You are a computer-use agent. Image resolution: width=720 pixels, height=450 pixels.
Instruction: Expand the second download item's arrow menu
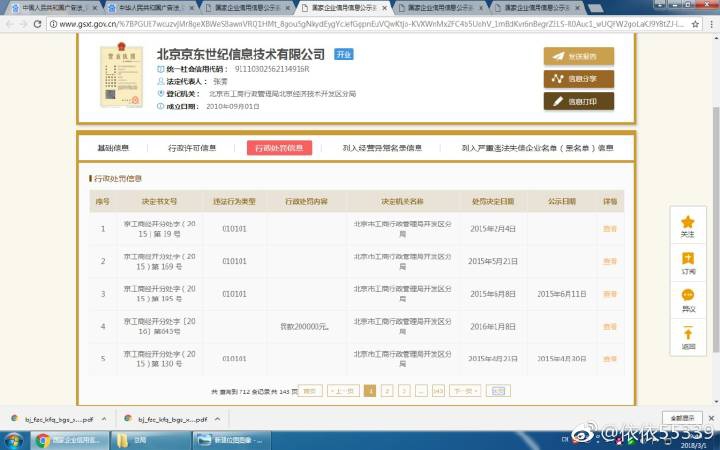217,419
